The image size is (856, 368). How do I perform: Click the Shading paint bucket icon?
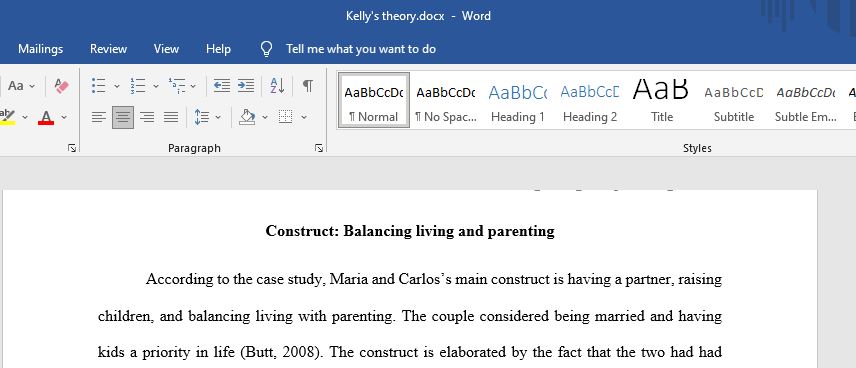pos(247,117)
